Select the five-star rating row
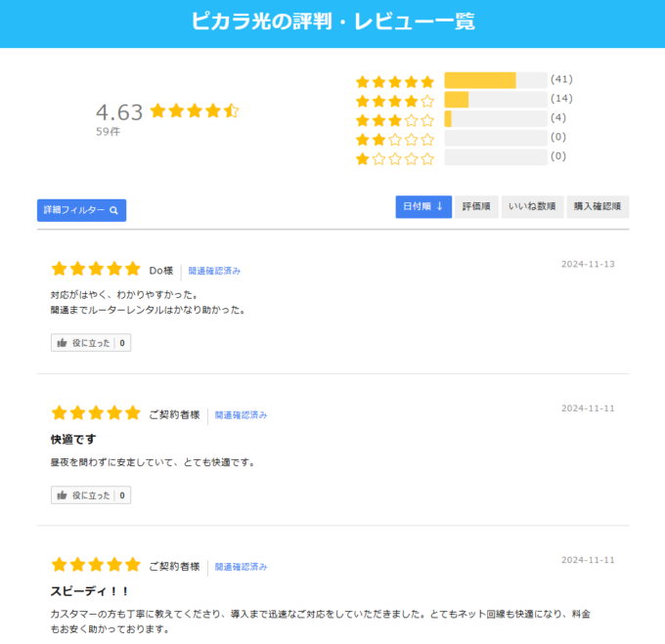Viewport: 665px width, 644px height. pyautogui.click(x=465, y=80)
